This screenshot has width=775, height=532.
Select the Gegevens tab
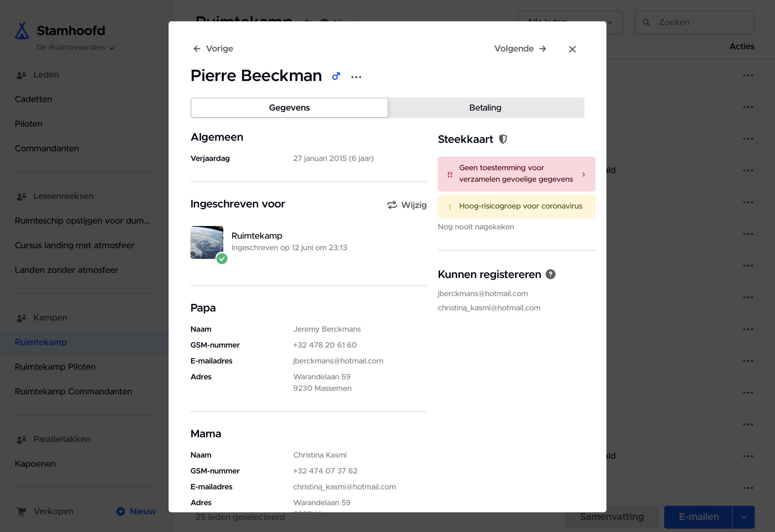coord(289,108)
